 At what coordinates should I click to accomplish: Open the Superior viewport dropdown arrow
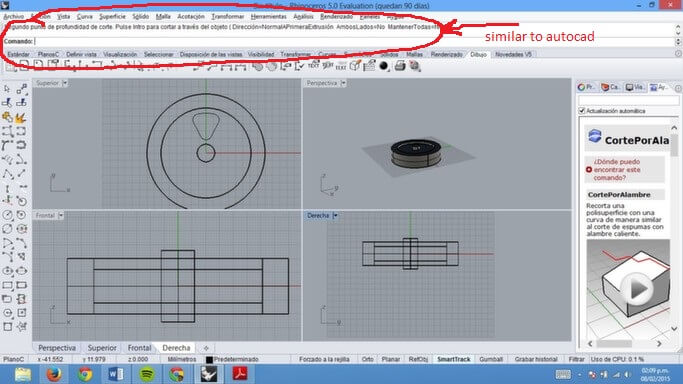point(65,83)
